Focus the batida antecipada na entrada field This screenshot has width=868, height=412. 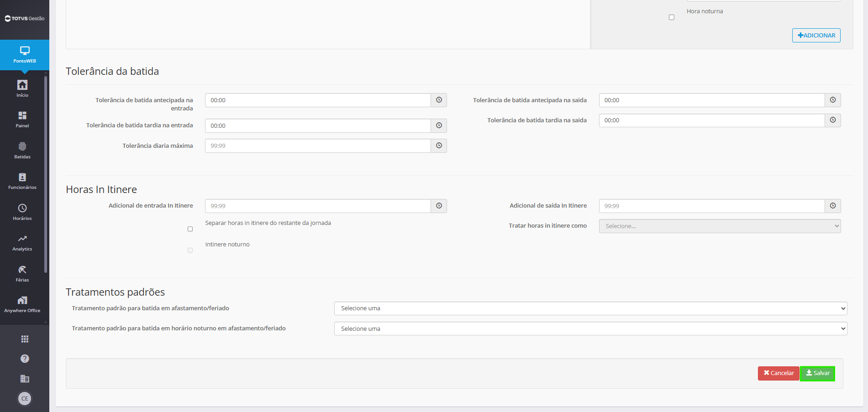pyautogui.click(x=318, y=100)
